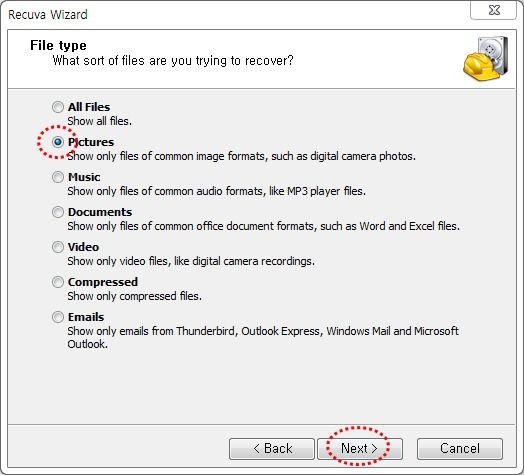This screenshot has width=524, height=475.
Task: Select the Emails radio button
Action: pos(58,317)
